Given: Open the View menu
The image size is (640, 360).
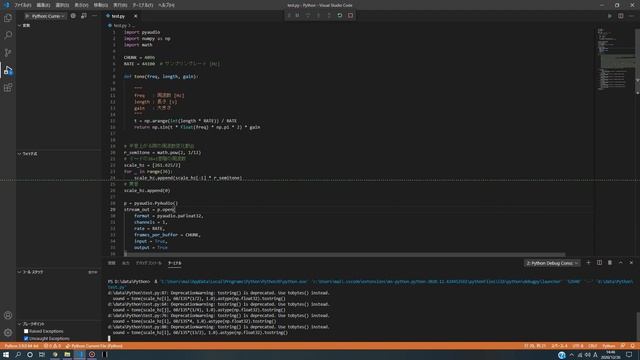Looking at the screenshot, I should [x=81, y=5].
